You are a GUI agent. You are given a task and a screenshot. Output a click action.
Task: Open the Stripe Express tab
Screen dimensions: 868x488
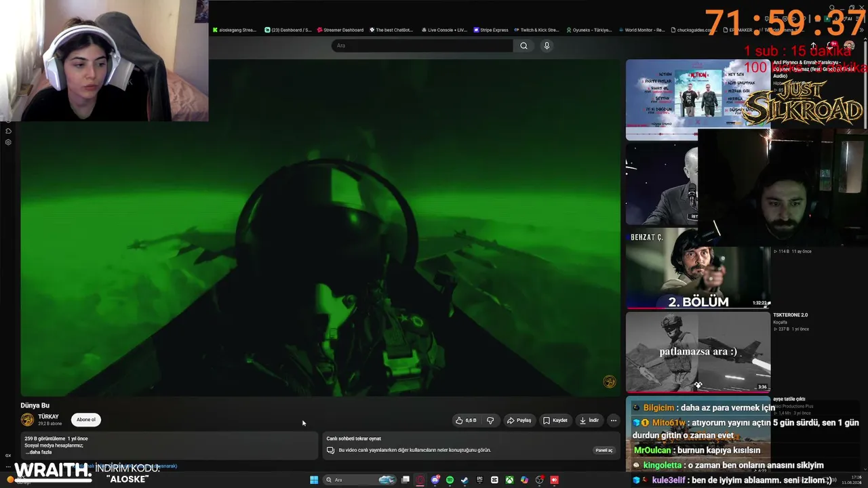[491, 30]
